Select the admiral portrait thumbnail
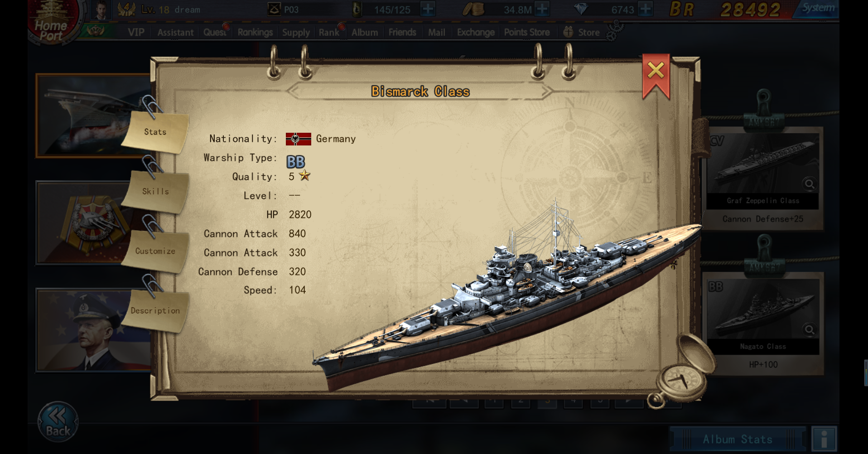This screenshot has width=868, height=454. point(94,330)
